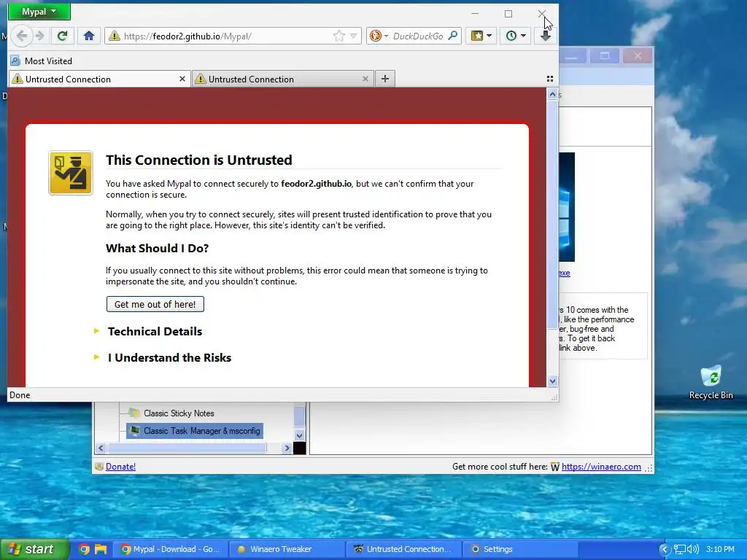
Task: Click the Winaero W logo icon
Action: 555,467
